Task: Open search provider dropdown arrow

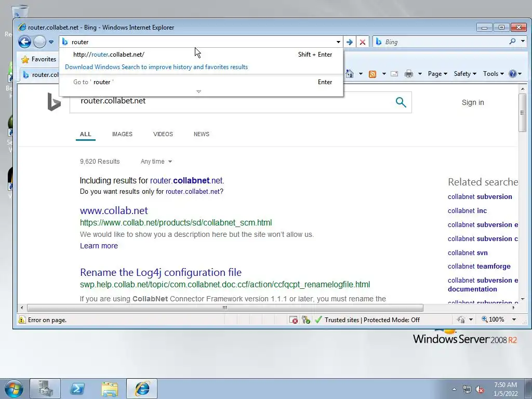Action: pyautogui.click(x=523, y=42)
